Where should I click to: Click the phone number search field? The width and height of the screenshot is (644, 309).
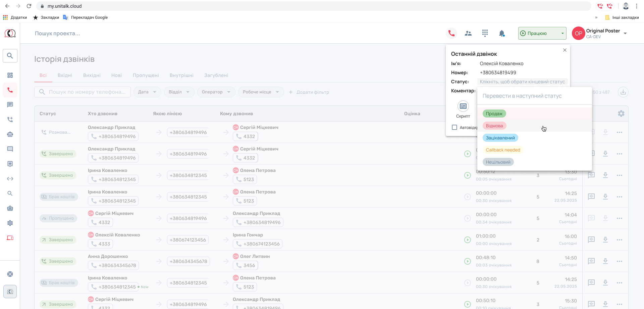click(x=83, y=92)
